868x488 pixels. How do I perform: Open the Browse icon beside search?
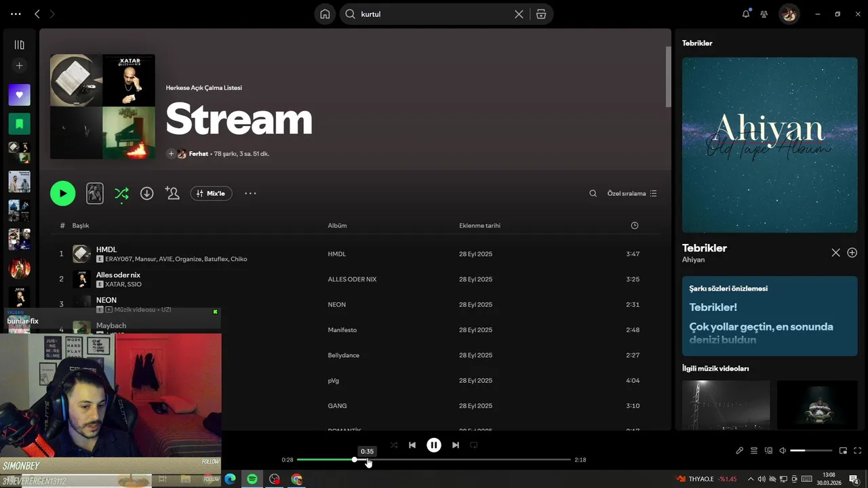pyautogui.click(x=540, y=14)
